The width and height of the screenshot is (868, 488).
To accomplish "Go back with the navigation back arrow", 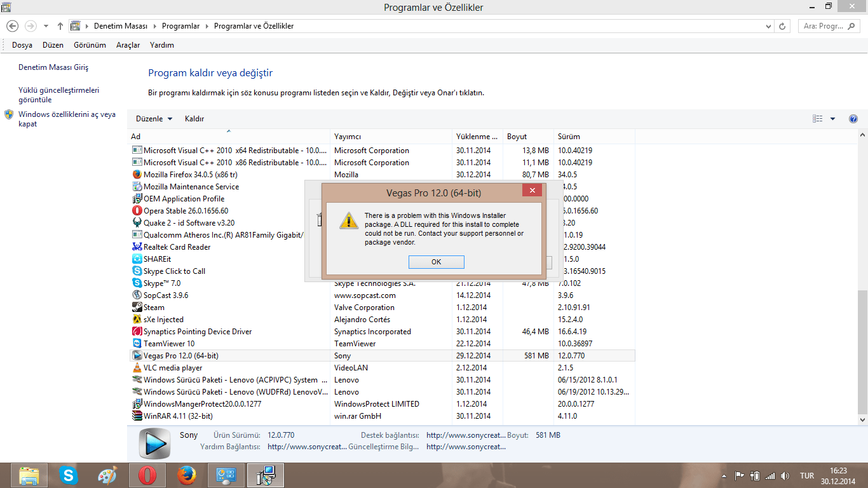I will [x=12, y=26].
